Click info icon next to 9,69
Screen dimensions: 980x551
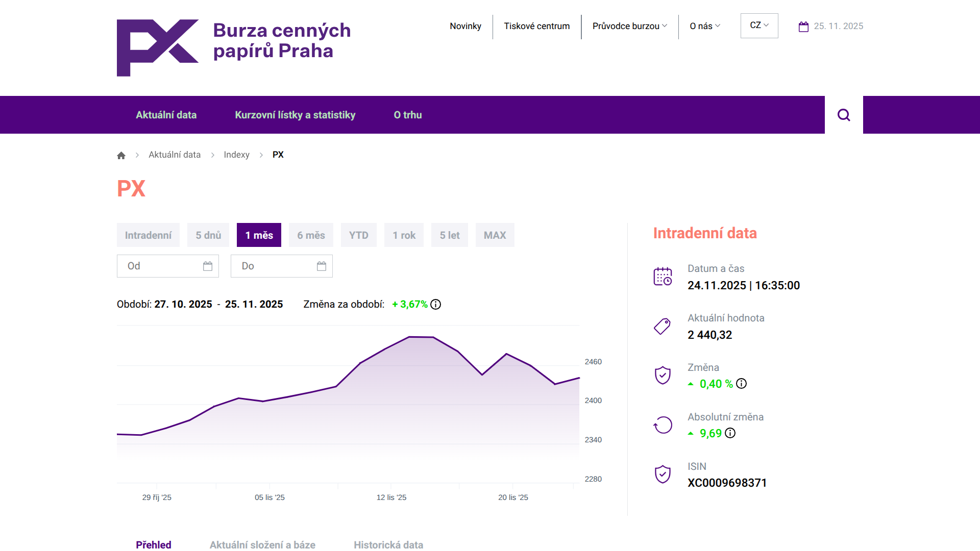[x=730, y=433]
